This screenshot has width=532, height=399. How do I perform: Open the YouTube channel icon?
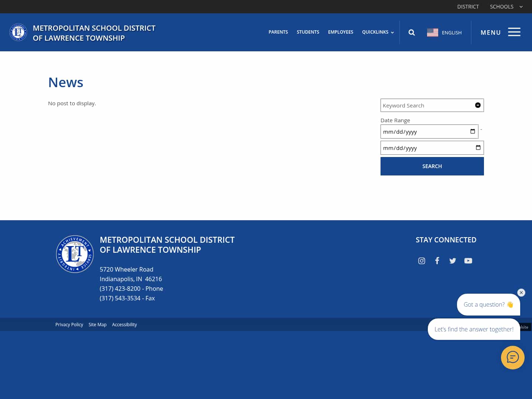468,261
